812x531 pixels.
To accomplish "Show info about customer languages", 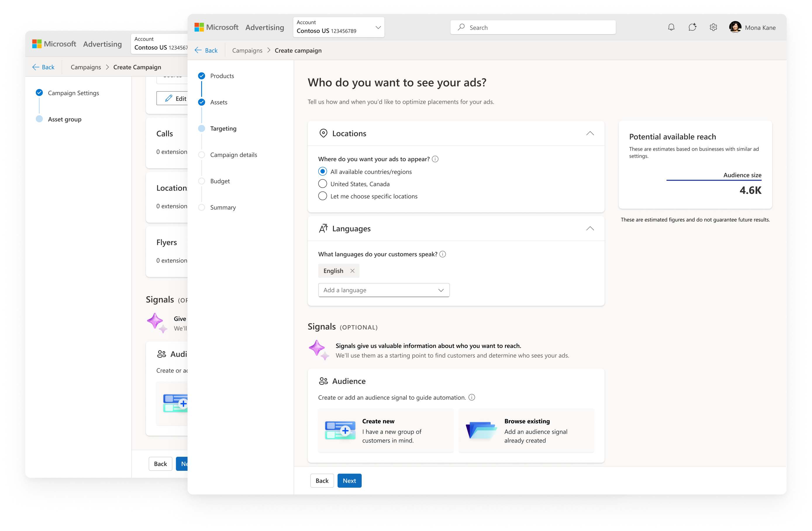I will coord(442,254).
